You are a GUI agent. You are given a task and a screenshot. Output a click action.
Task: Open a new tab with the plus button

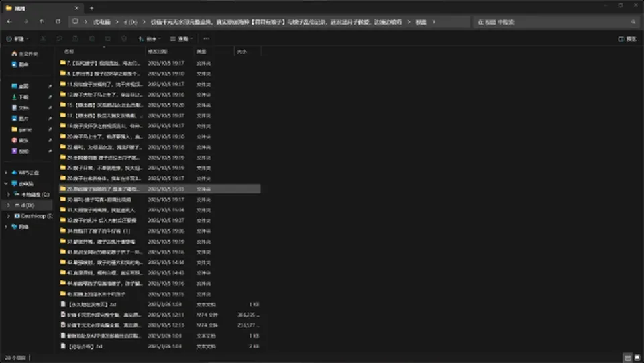pos(92,8)
